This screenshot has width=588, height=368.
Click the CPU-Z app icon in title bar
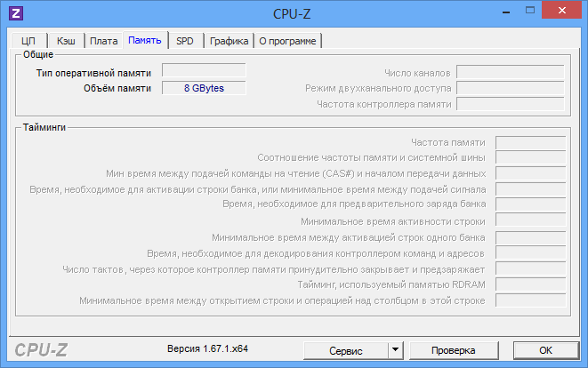coord(16,13)
